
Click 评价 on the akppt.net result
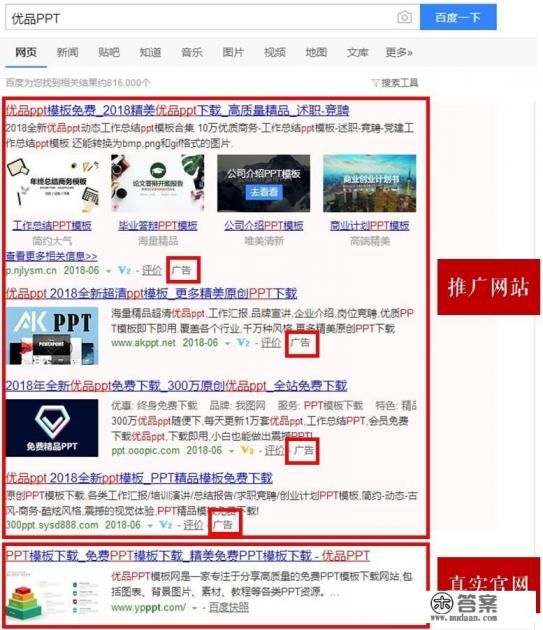(x=271, y=343)
